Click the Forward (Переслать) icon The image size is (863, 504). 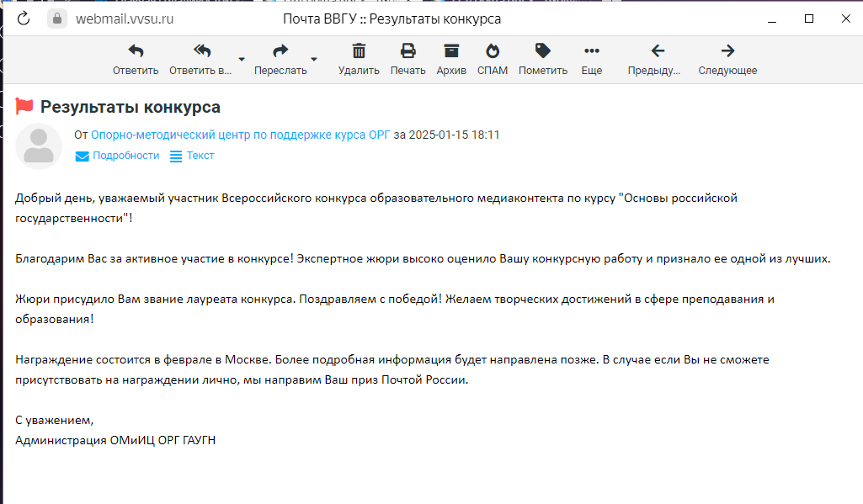[281, 51]
